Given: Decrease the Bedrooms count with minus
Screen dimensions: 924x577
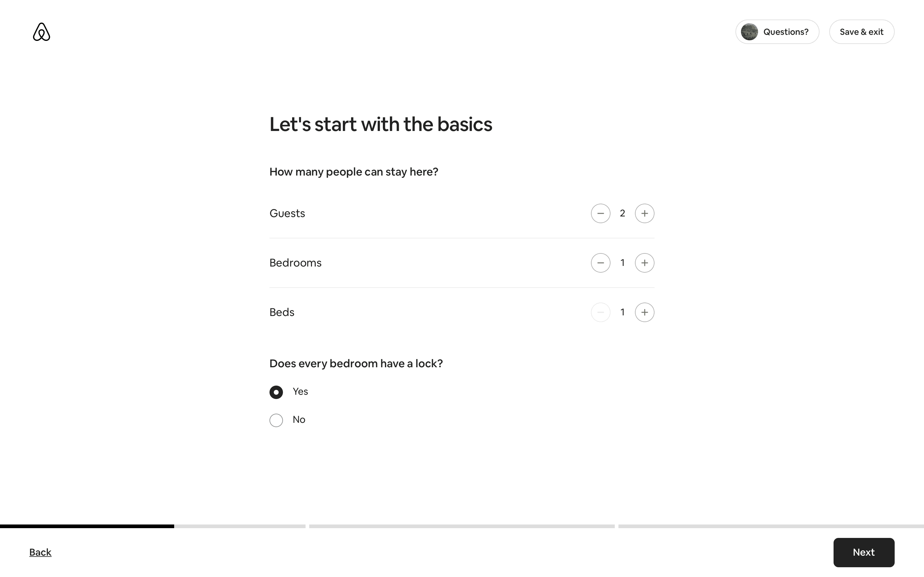Looking at the screenshot, I should [600, 263].
